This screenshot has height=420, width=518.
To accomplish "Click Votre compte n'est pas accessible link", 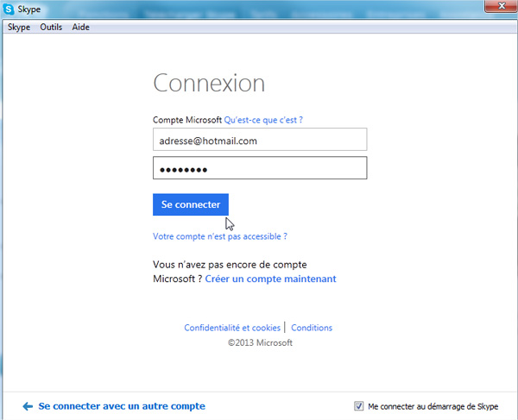I will pos(220,236).
